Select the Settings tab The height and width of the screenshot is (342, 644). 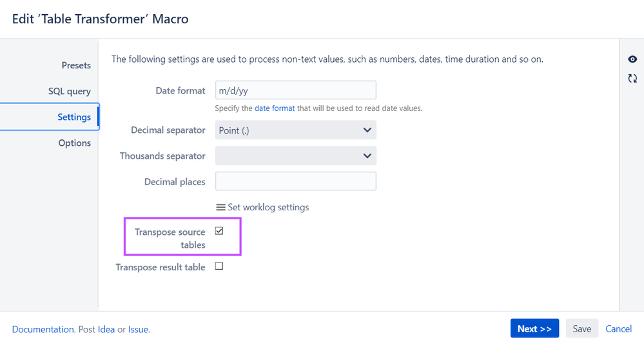73,117
